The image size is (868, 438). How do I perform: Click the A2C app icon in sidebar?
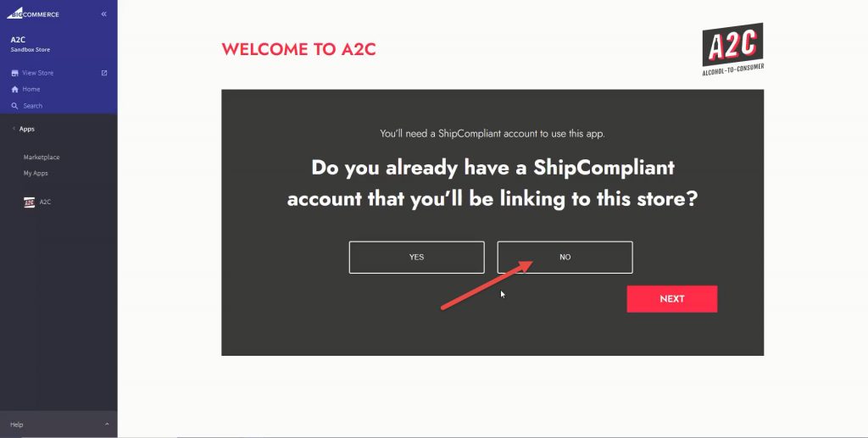pyautogui.click(x=30, y=202)
